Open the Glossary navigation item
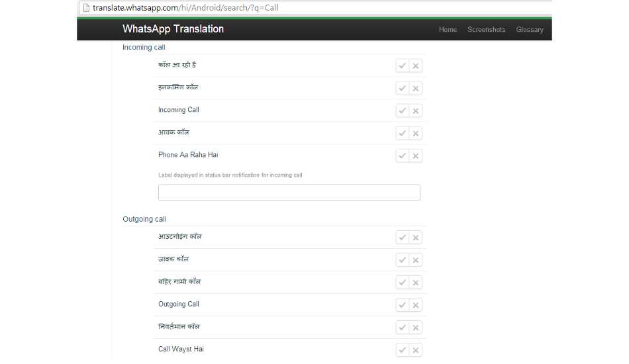Image resolution: width=629 pixels, height=364 pixels. click(x=530, y=29)
